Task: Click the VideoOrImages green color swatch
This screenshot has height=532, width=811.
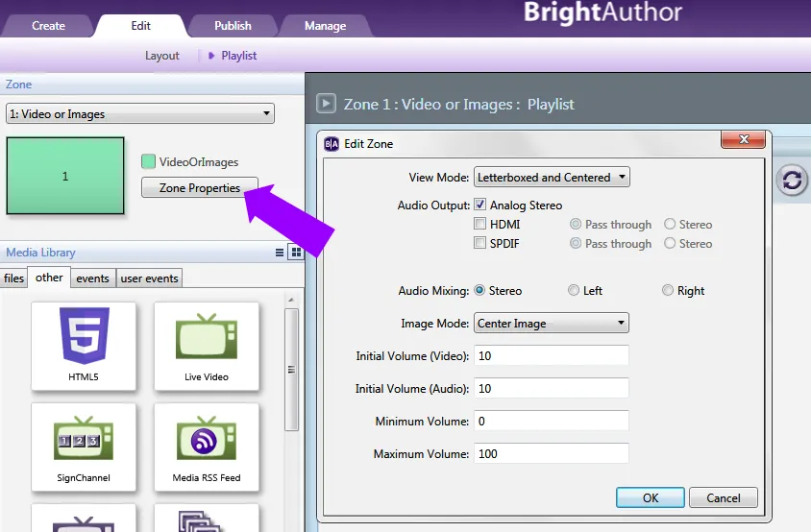Action: coord(148,161)
